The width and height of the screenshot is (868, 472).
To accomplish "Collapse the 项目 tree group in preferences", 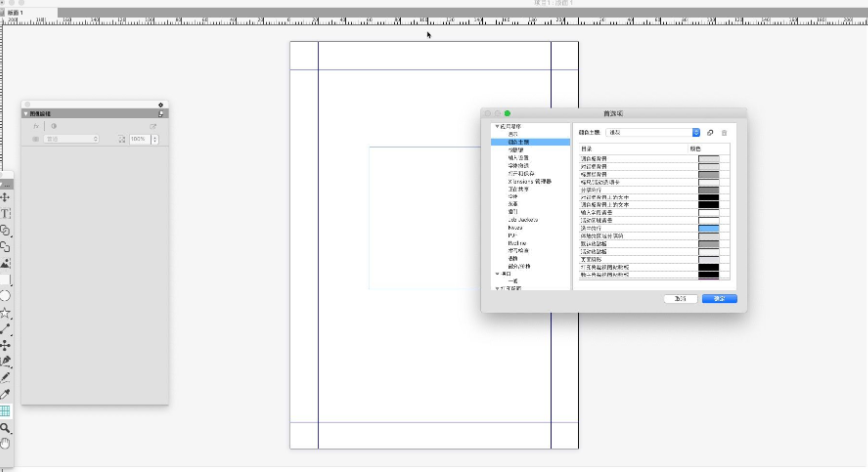I will 497,274.
